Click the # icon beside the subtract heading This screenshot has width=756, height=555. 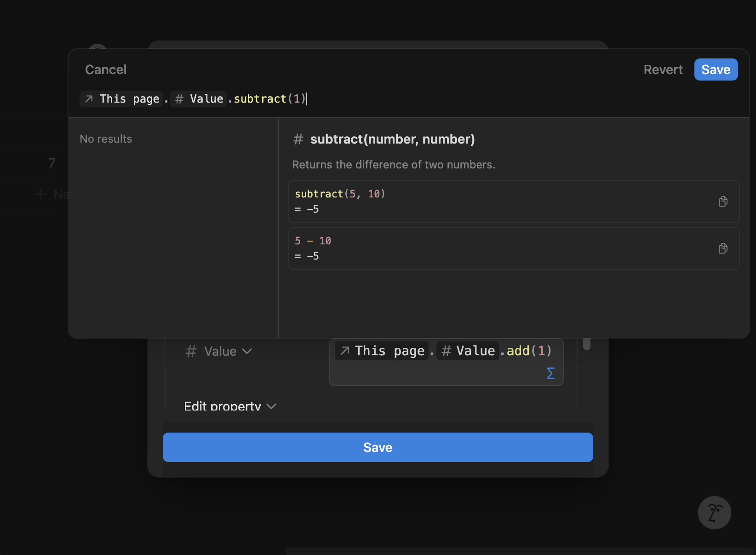pyautogui.click(x=298, y=139)
